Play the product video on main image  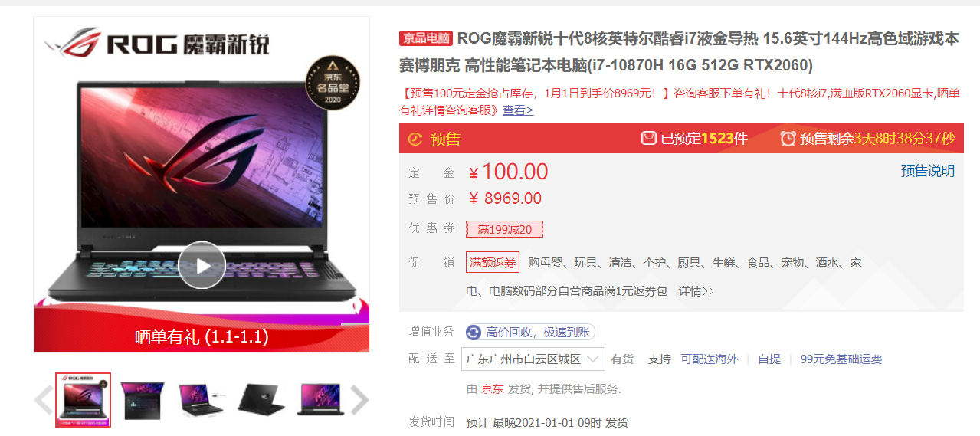pyautogui.click(x=202, y=265)
